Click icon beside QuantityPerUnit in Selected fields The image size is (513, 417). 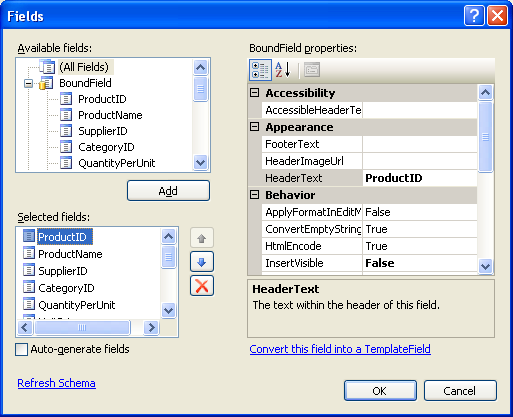pyautogui.click(x=29, y=304)
